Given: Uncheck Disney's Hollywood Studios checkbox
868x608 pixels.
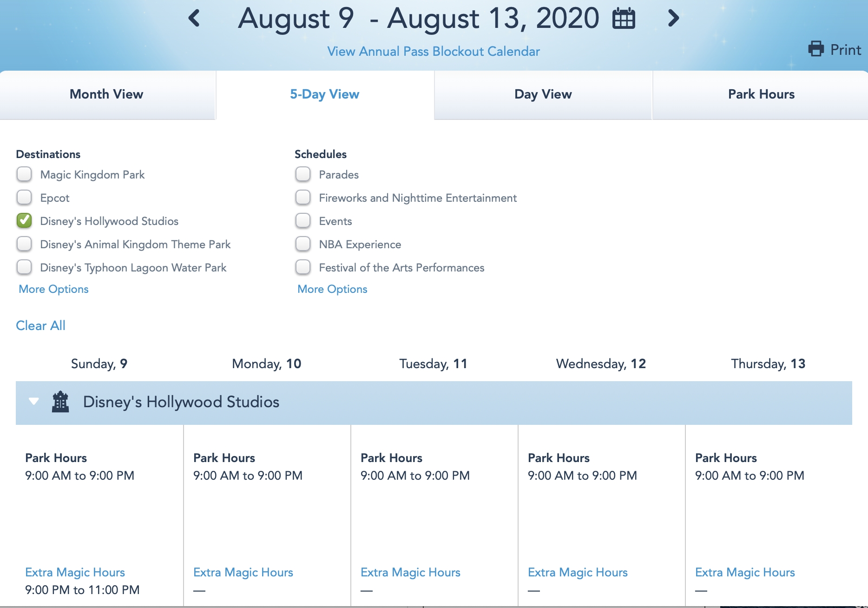Looking at the screenshot, I should 24,221.
